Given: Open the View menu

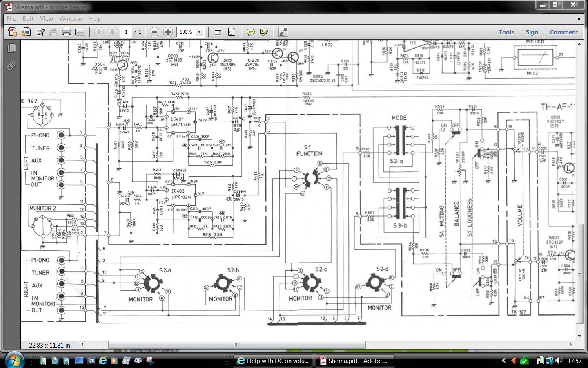Looking at the screenshot, I should (47, 19).
